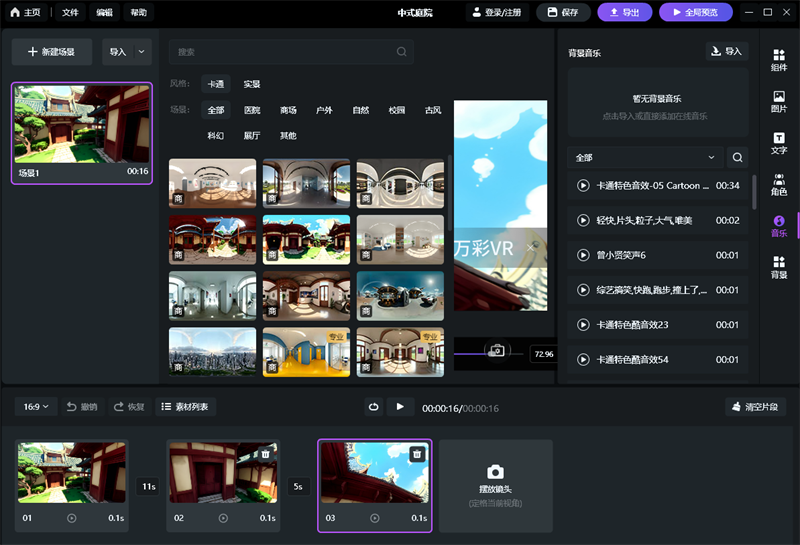Click the 导出 export button
The image size is (800, 545).
click(x=623, y=13)
